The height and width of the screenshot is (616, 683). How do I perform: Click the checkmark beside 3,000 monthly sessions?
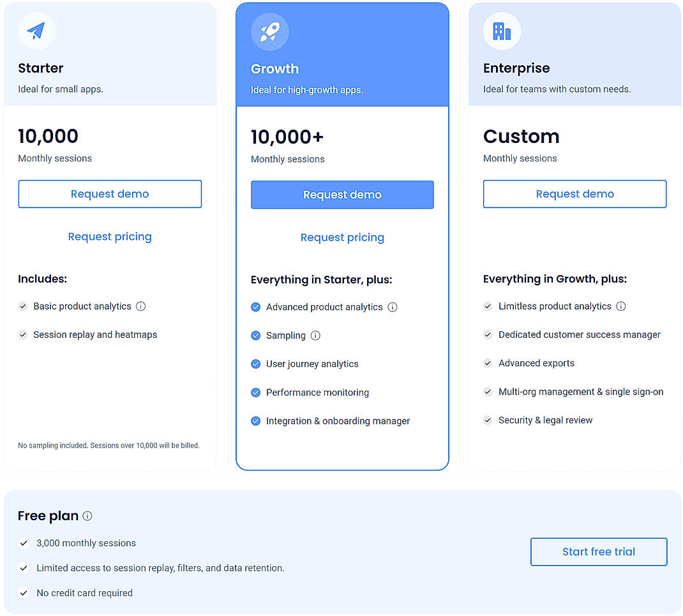point(24,543)
